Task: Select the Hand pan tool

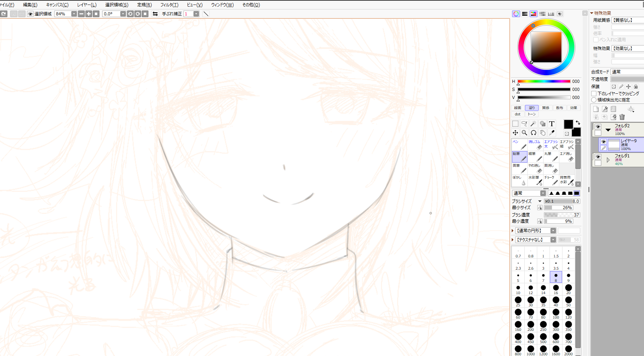Action: [542, 133]
